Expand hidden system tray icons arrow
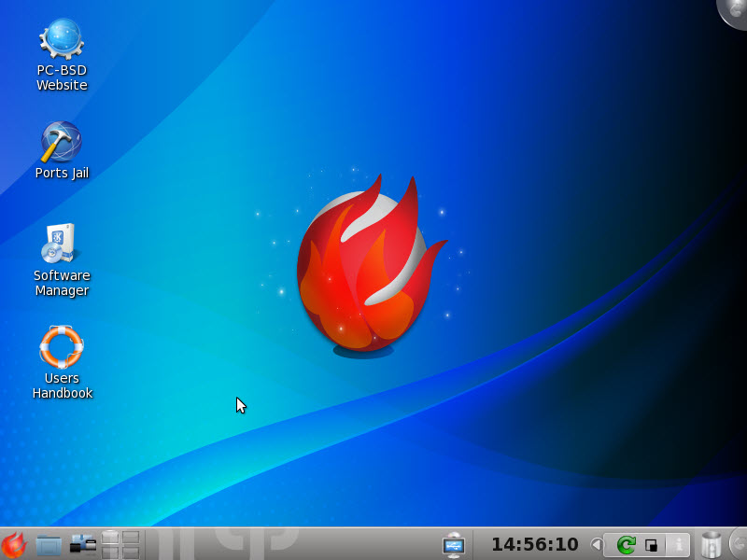Image resolution: width=747 pixels, height=560 pixels. (596, 544)
